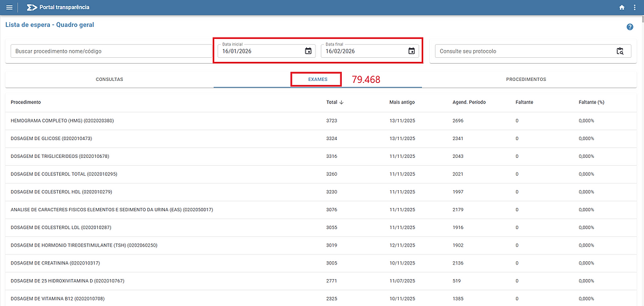The width and height of the screenshot is (644, 306).
Task: Click scheduled value 1385
Action: tap(458, 299)
